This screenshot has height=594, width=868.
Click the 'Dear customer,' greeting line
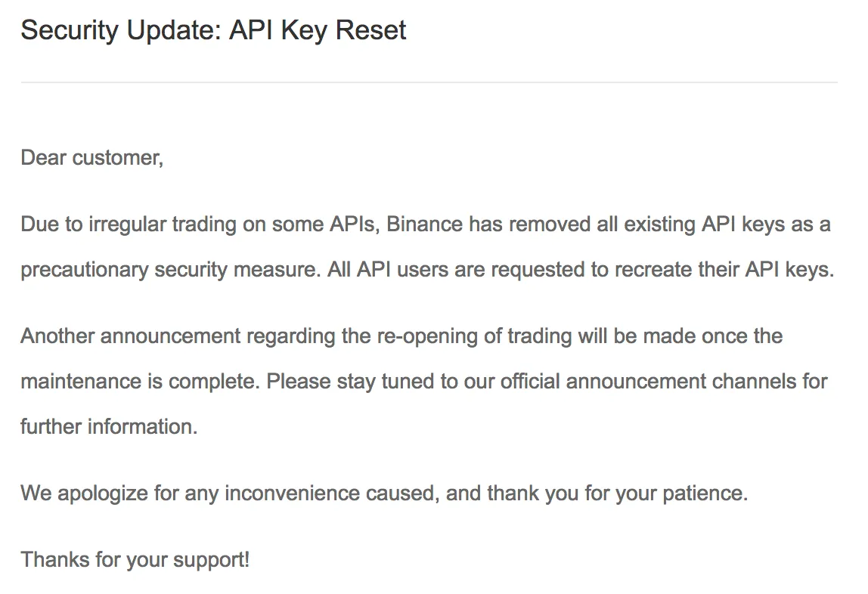pos(92,158)
